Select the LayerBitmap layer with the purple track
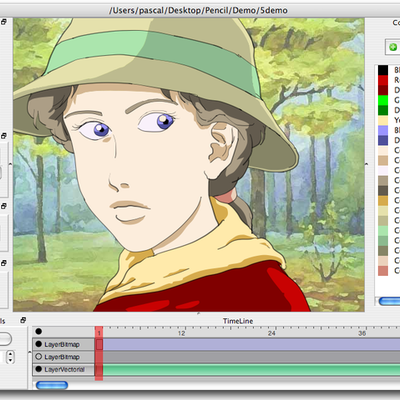The height and width of the screenshot is (400, 400). 62,344
